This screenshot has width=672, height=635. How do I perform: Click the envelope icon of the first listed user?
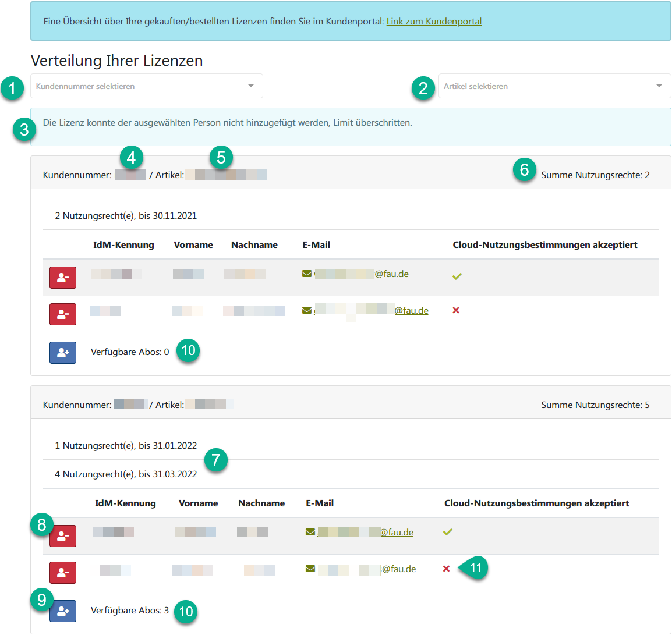(307, 274)
